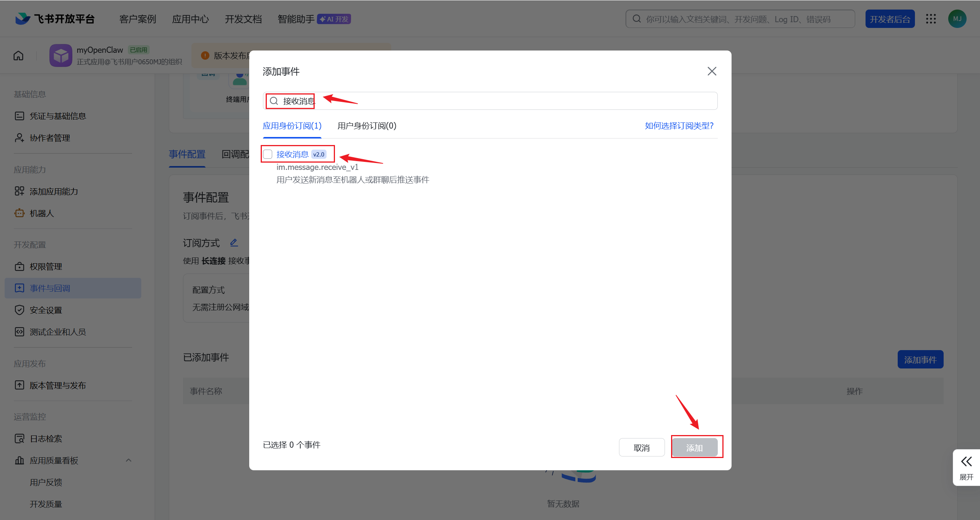Open 机器人 in sidebar
Image resolution: width=980 pixels, height=520 pixels.
[42, 213]
